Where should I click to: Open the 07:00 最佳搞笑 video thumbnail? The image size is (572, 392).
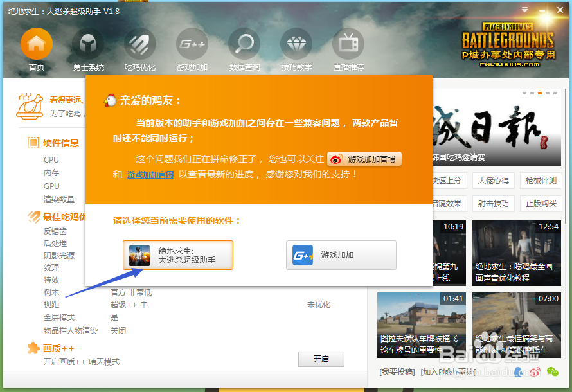click(517, 325)
